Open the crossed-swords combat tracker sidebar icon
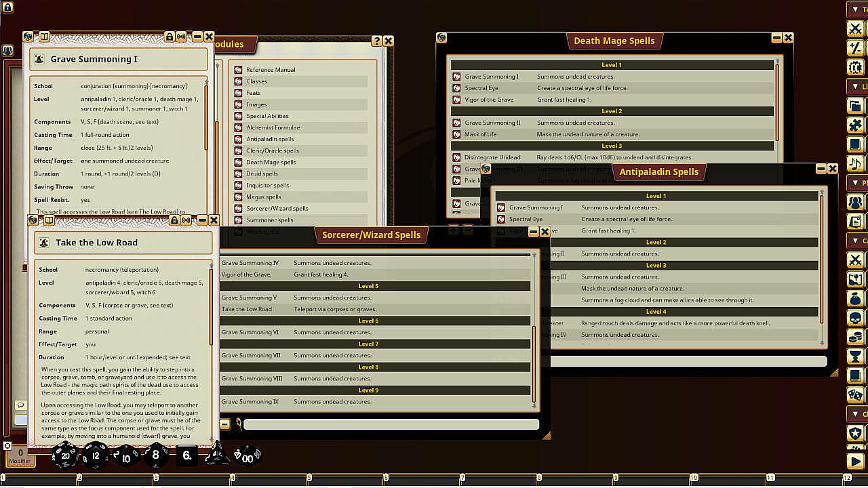 click(x=855, y=28)
